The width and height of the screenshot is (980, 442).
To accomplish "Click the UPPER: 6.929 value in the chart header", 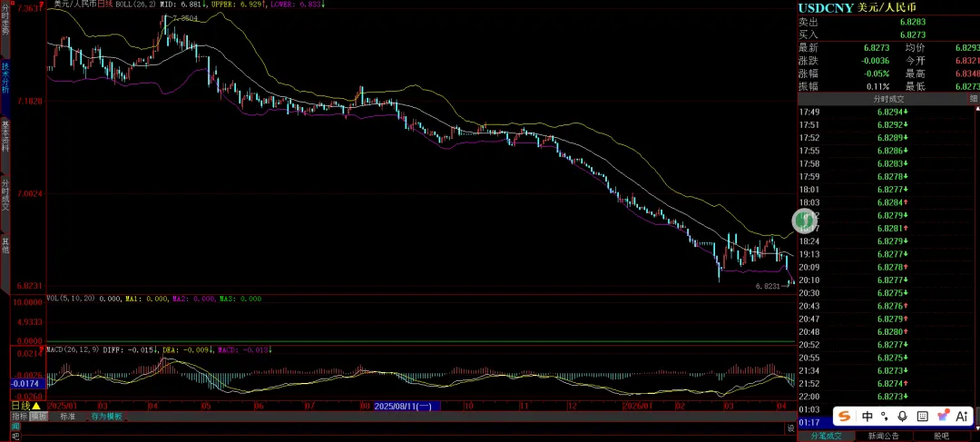I will pyautogui.click(x=238, y=4).
